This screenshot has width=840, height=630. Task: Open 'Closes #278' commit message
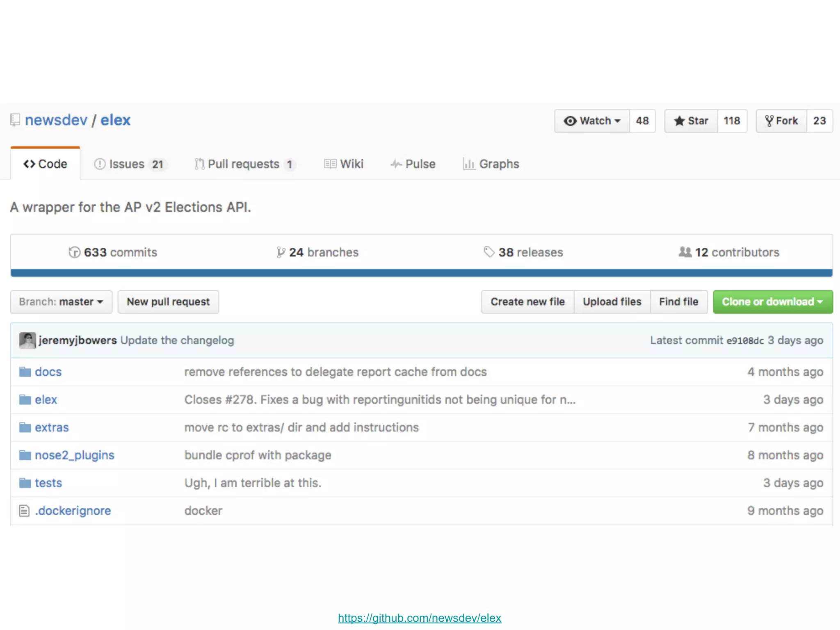(380, 400)
